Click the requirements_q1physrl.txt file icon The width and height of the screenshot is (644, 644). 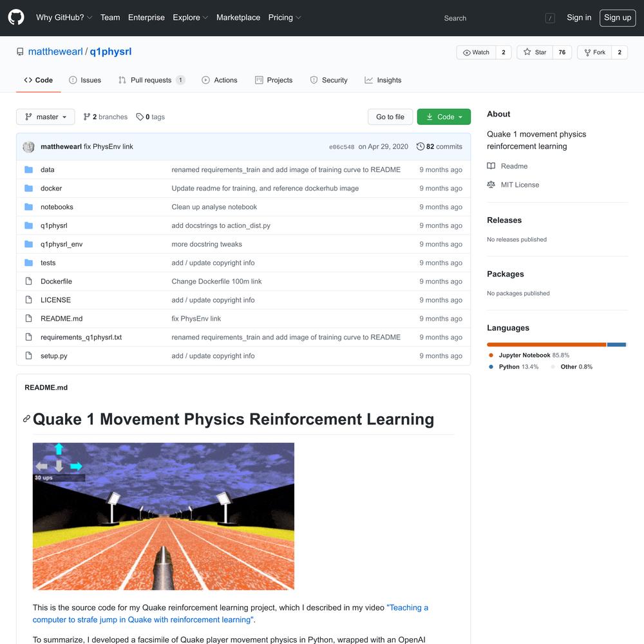(28, 337)
